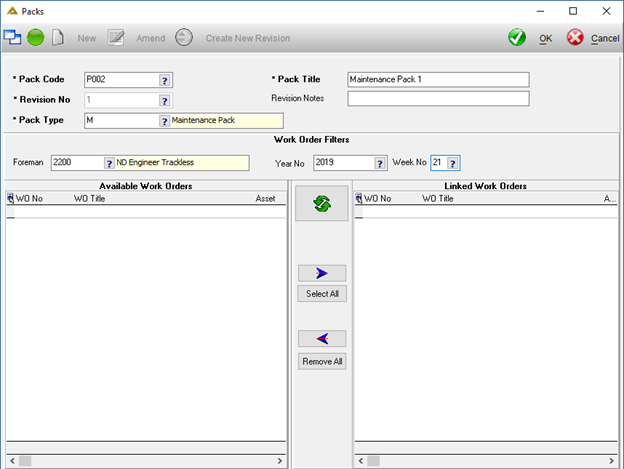Click the Create New Revision round icon
624x469 pixels.
(184, 37)
